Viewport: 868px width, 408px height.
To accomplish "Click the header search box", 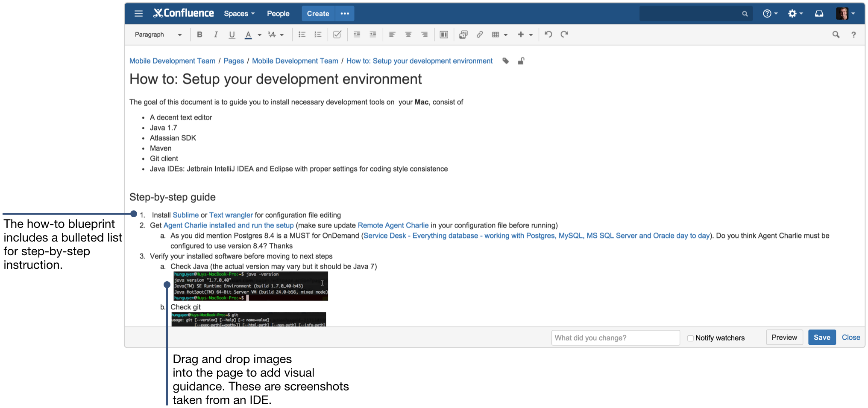I will (696, 14).
